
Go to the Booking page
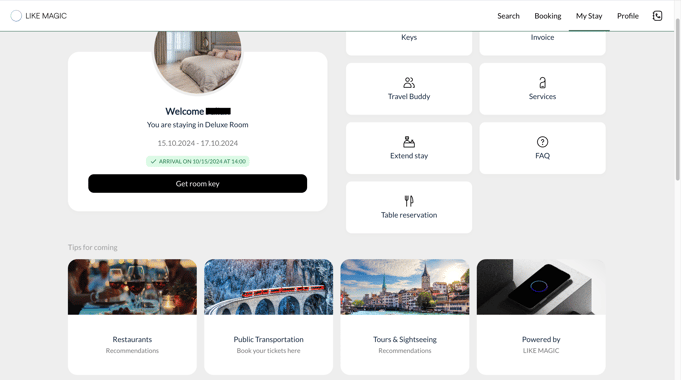point(548,16)
